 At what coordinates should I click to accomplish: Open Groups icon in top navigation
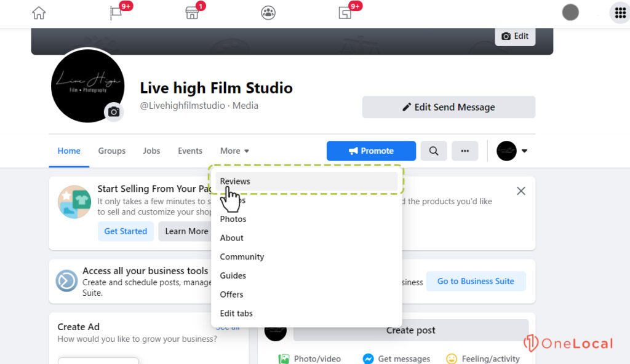coord(268,13)
